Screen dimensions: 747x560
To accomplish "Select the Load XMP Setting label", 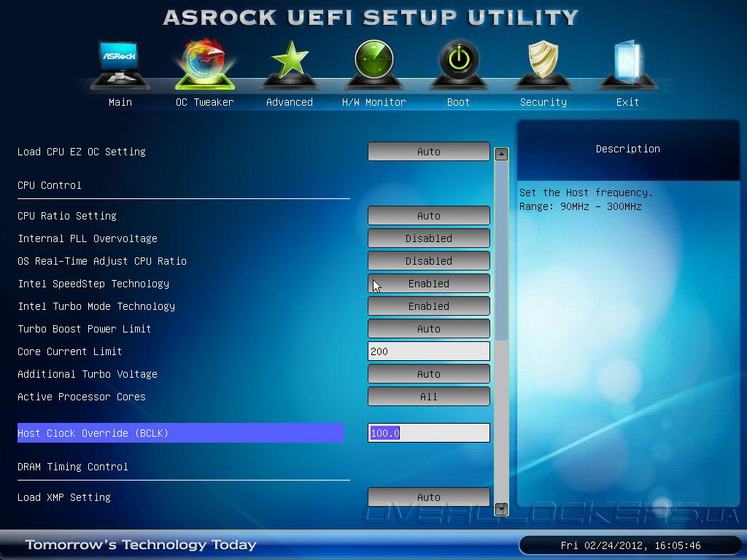I will 64,497.
